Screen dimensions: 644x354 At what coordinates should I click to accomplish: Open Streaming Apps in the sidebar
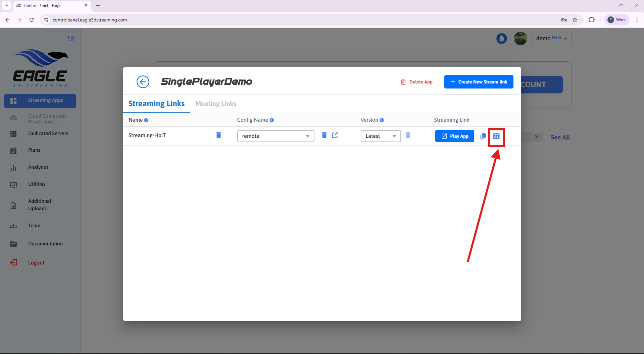[x=40, y=101]
